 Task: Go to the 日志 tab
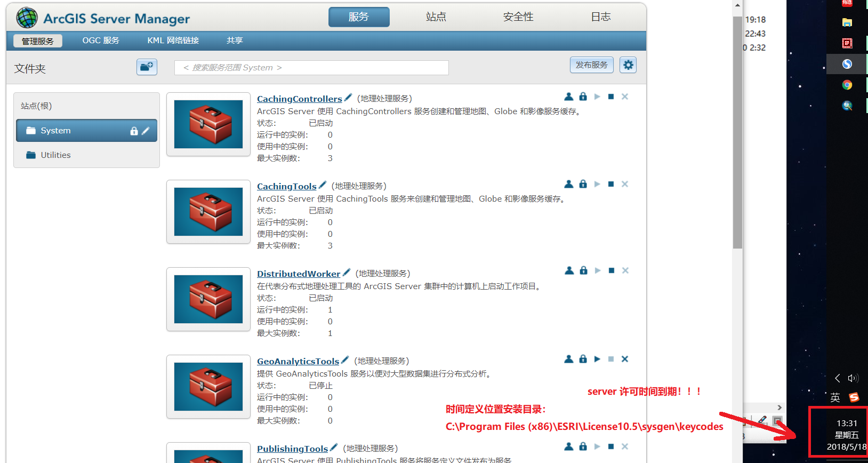pos(600,17)
